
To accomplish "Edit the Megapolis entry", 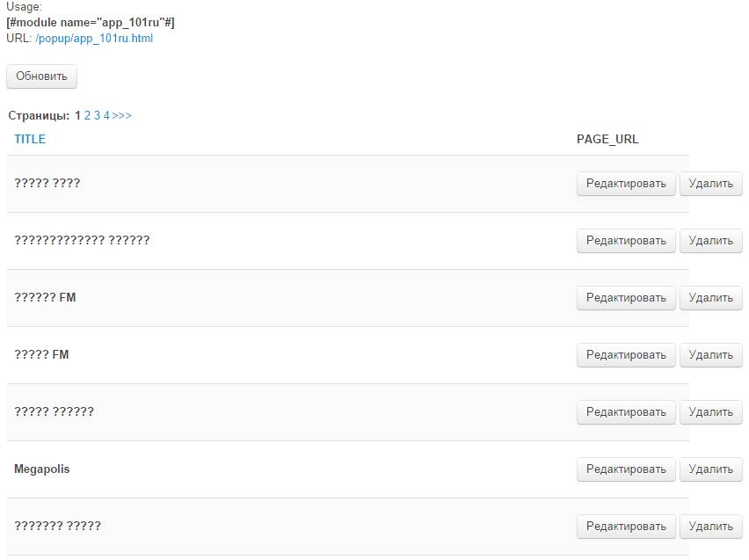I will (626, 469).
